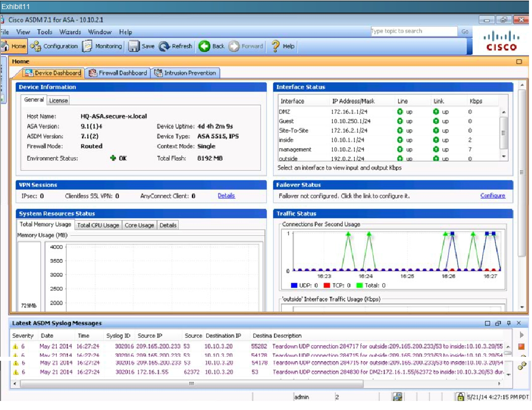This screenshot has width=532, height=410.
Task: Select the Site-To-Site interface row
Action: (388, 131)
